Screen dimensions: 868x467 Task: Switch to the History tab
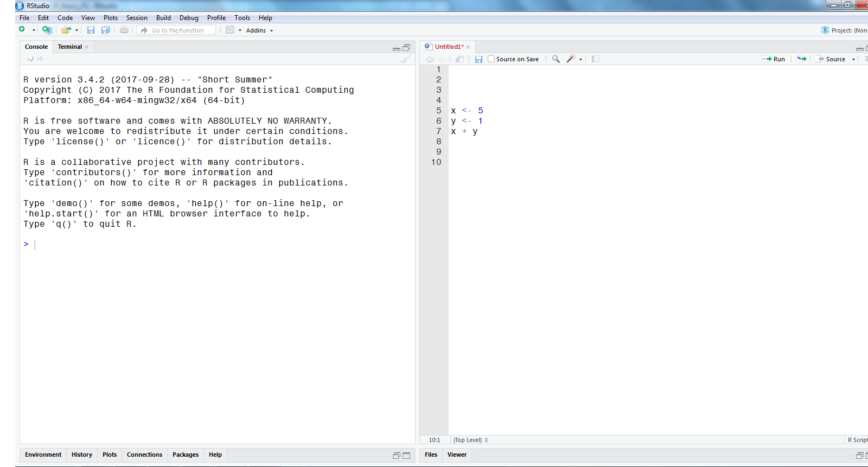pos(82,455)
